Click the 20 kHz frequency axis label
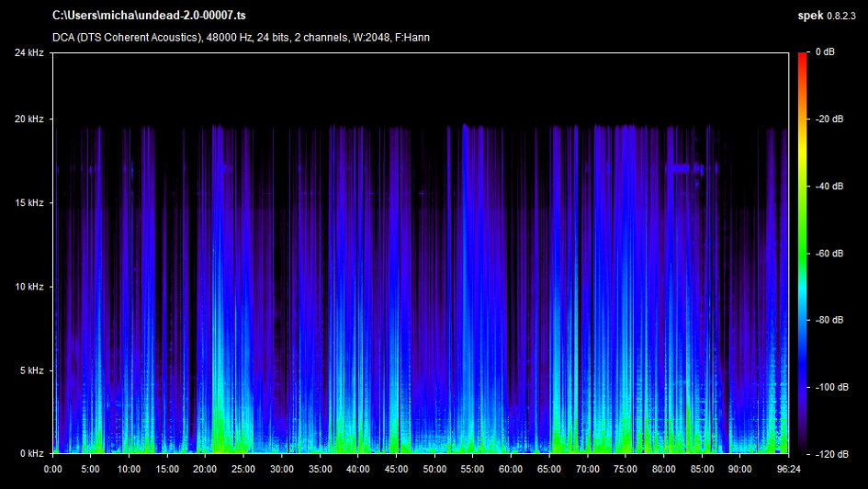868x489 pixels. (x=28, y=119)
